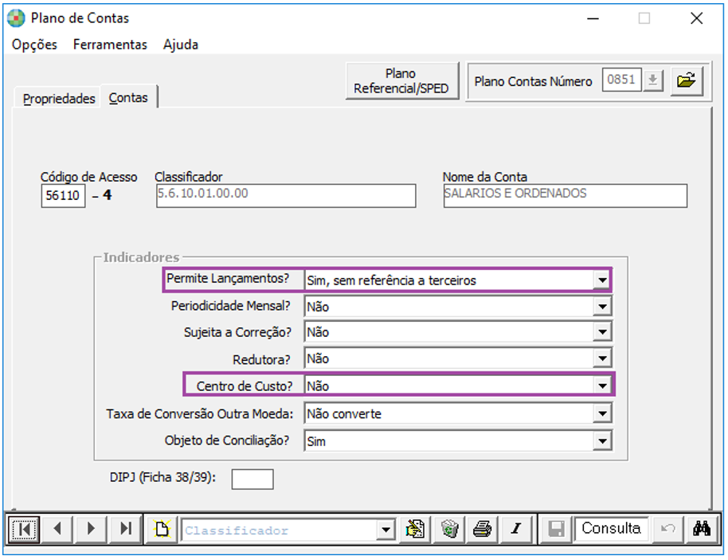
Task: Go to the next record
Action: pyautogui.click(x=91, y=529)
